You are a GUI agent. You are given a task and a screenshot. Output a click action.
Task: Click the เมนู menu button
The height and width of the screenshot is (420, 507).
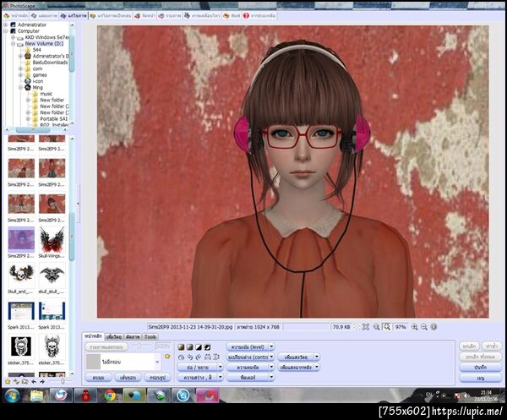[x=480, y=377]
